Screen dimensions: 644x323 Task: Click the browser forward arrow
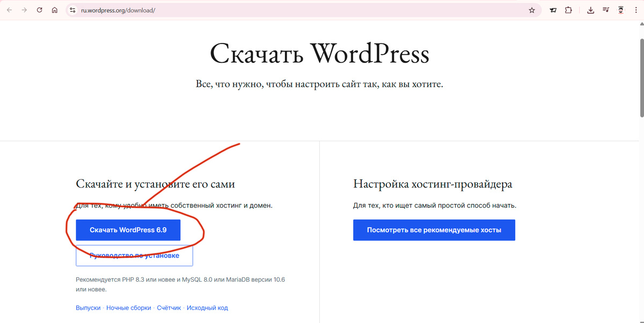pyautogui.click(x=24, y=10)
